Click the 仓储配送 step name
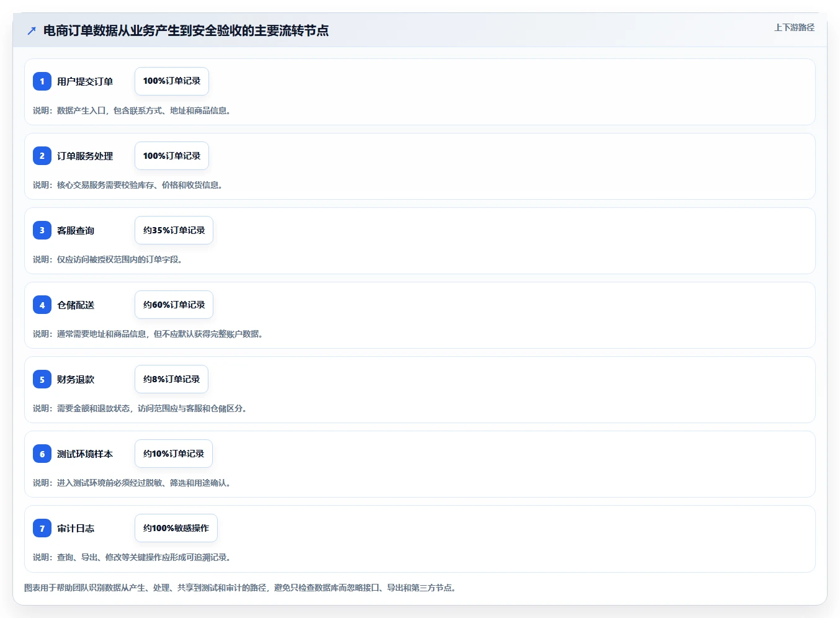This screenshot has width=840, height=618. [x=76, y=305]
